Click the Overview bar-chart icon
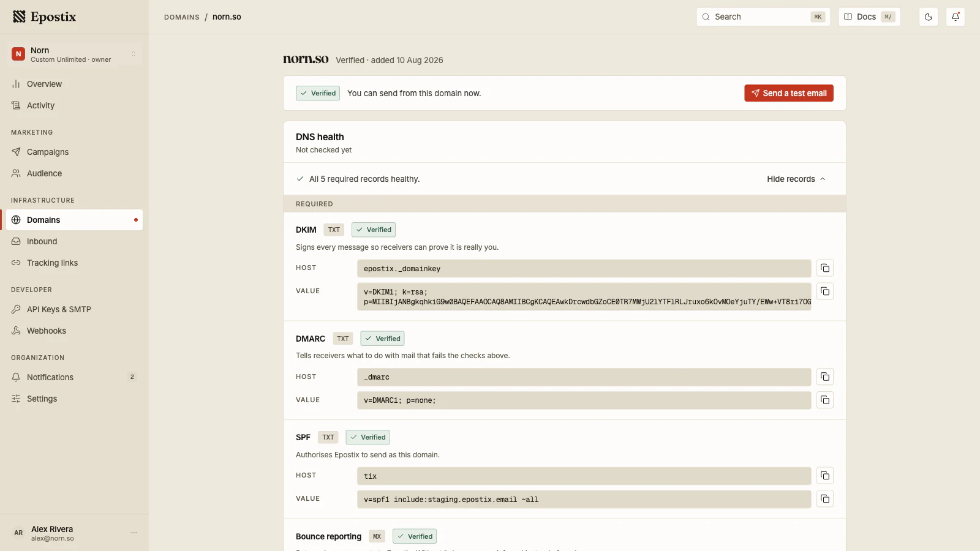This screenshot has height=551, width=980. [16, 84]
